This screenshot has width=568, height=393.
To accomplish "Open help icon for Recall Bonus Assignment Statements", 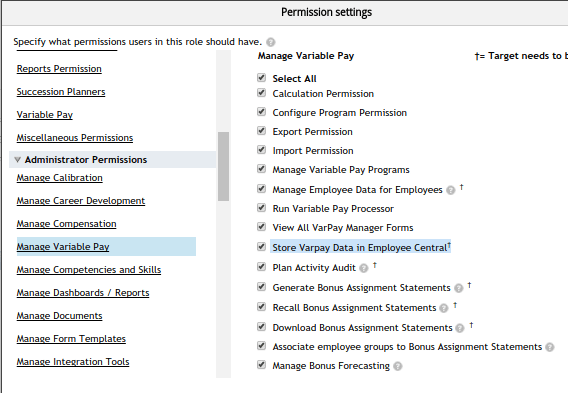I will (x=444, y=308).
